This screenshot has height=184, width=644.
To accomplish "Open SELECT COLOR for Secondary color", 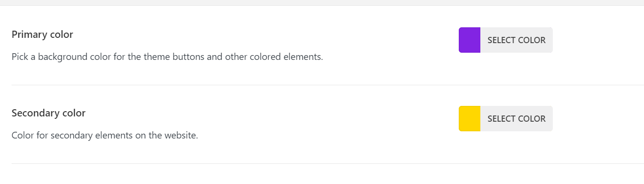I will (x=516, y=119).
